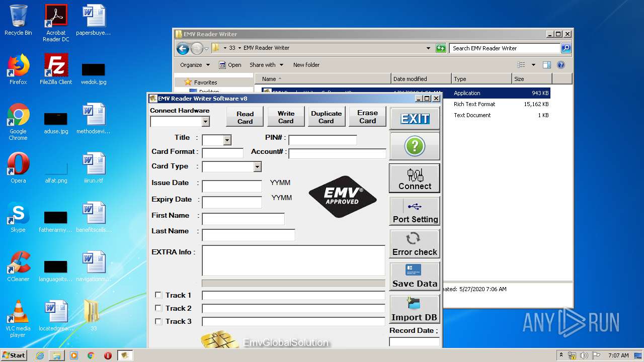Screen dimensions: 644x362
Task: Click the Write Card button
Action: tap(286, 117)
